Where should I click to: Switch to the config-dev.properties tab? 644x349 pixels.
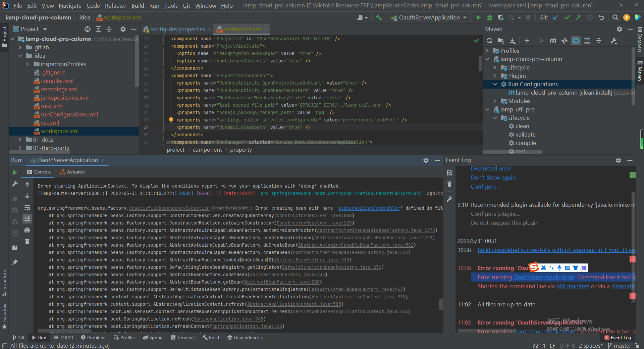click(x=177, y=29)
